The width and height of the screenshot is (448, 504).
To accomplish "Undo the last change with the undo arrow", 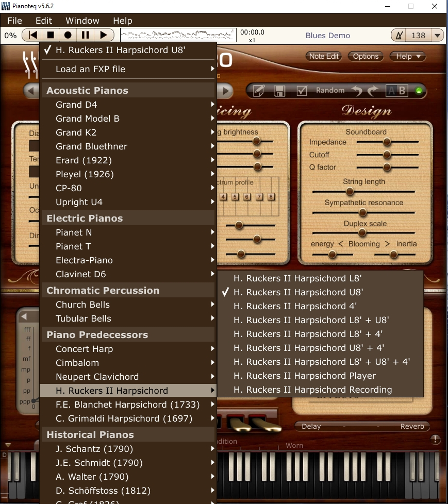I will 357,91.
